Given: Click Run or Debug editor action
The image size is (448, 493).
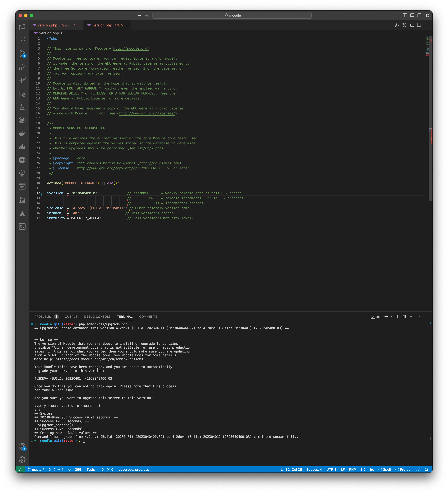Looking at the screenshot, I should coord(397,25).
